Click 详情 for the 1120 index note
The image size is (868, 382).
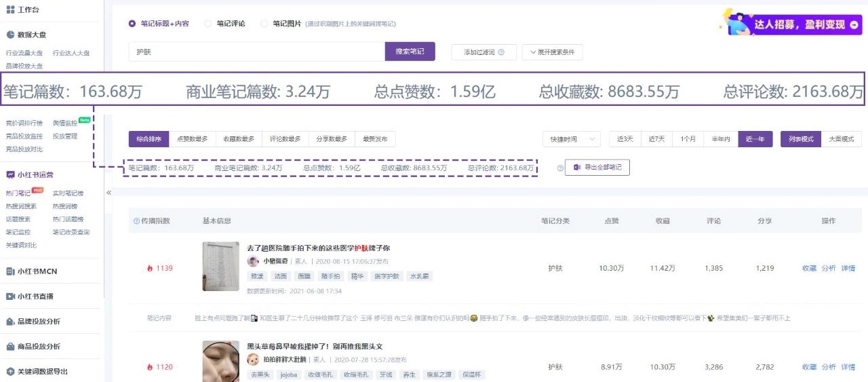848,367
